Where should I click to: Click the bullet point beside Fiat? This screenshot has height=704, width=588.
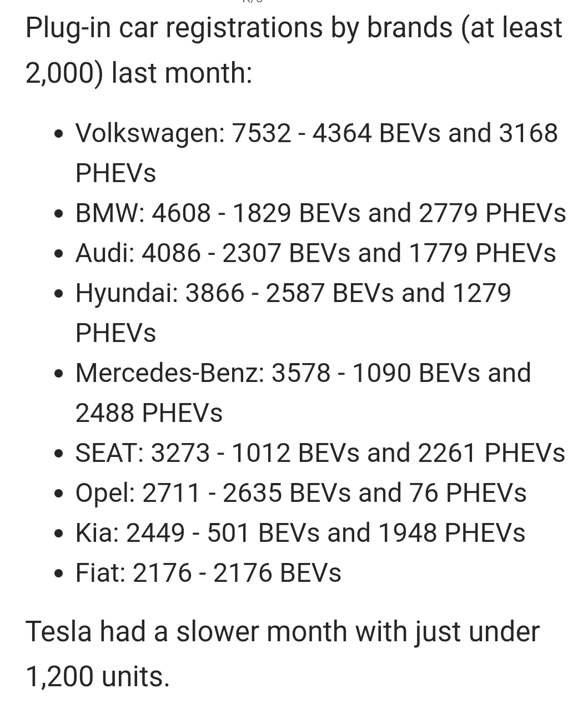tap(59, 574)
